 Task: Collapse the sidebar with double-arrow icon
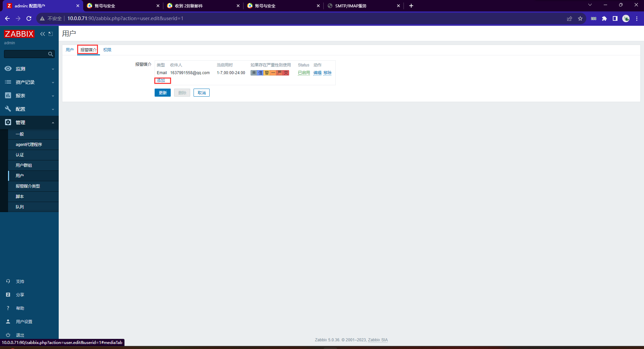click(x=43, y=34)
